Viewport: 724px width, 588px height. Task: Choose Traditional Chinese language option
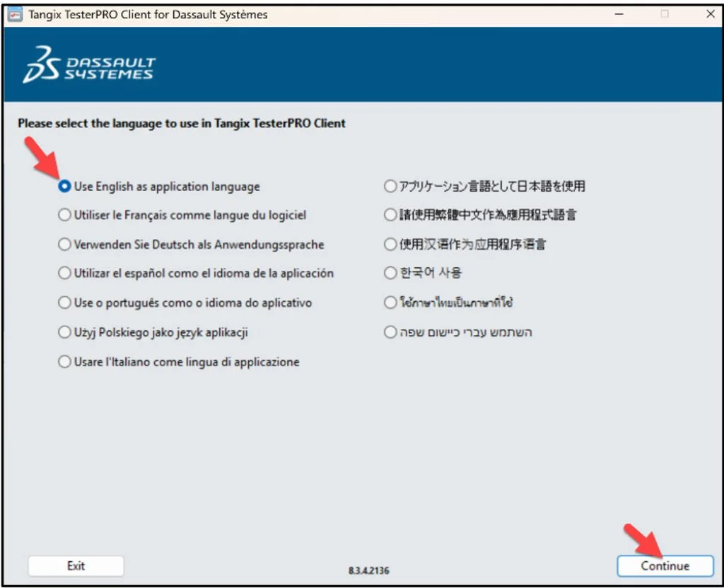pyautogui.click(x=390, y=215)
